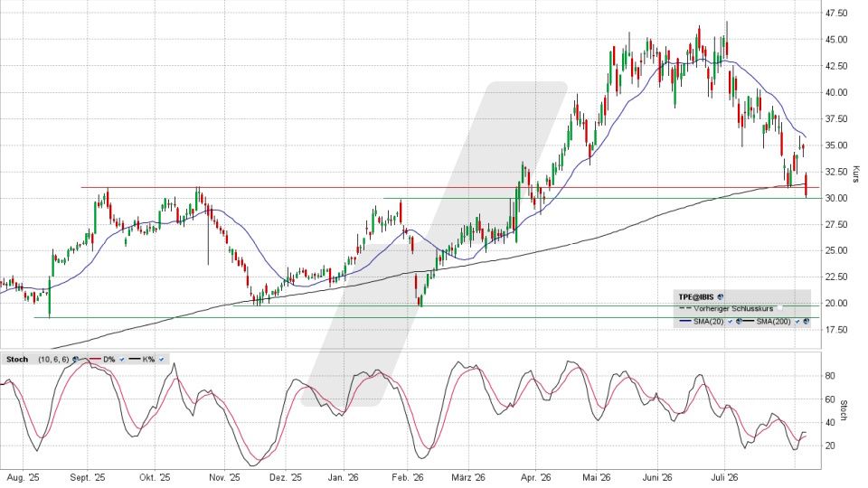Open the SMA(200) settings icon
The image size is (868, 488).
(807, 322)
